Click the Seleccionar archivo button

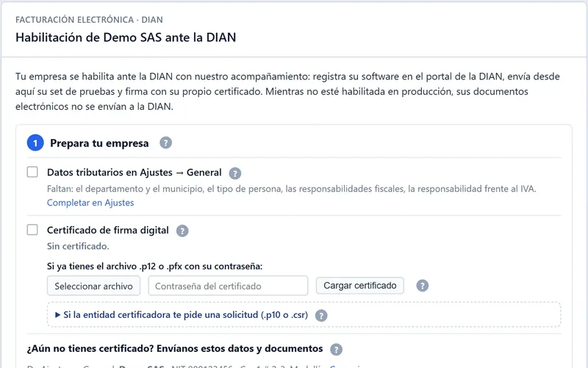94,286
